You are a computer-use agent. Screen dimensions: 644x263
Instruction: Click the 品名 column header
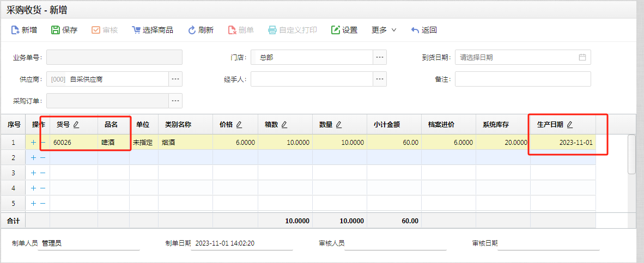114,125
